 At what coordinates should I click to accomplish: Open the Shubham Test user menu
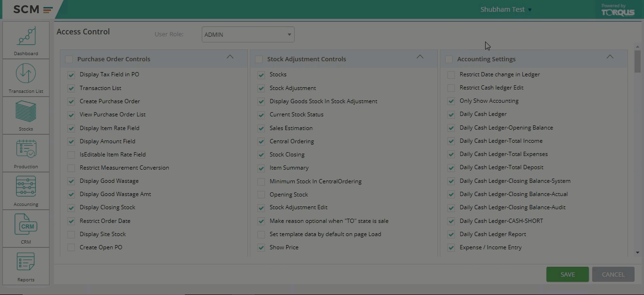tap(506, 9)
